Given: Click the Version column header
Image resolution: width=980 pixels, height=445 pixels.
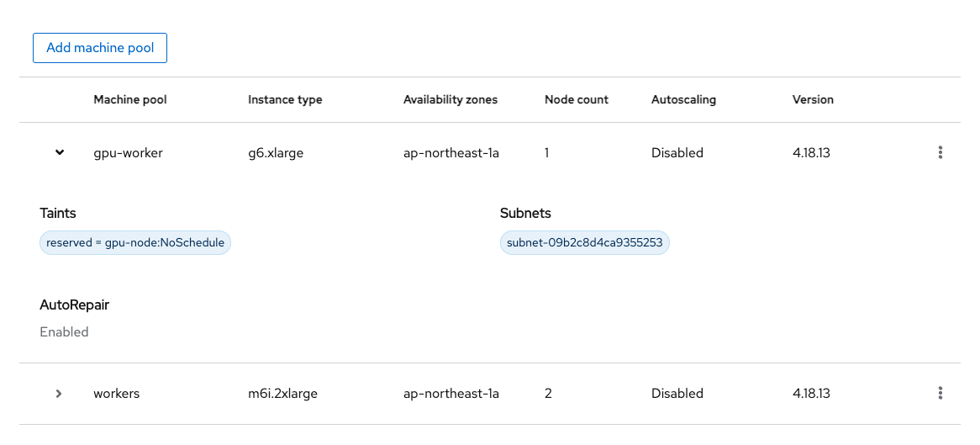Looking at the screenshot, I should (813, 99).
